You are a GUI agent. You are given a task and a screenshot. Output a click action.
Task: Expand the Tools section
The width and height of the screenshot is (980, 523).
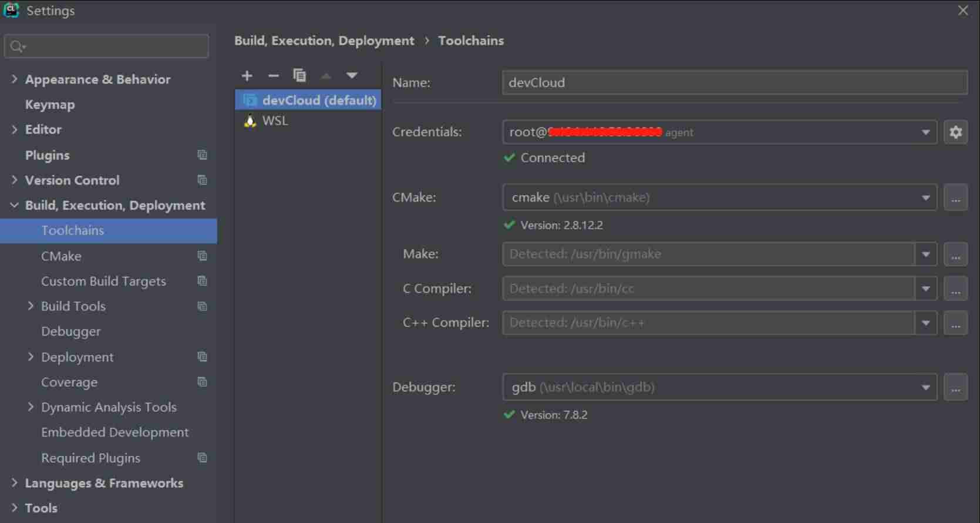pyautogui.click(x=14, y=508)
